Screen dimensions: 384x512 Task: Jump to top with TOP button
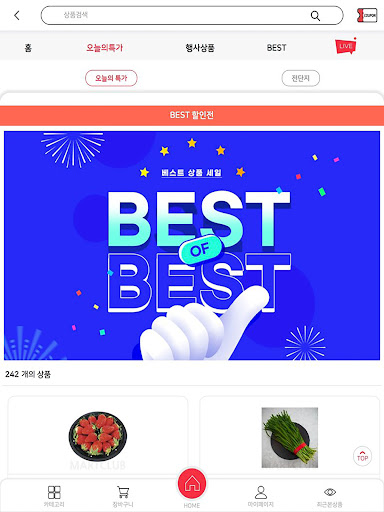(362, 456)
